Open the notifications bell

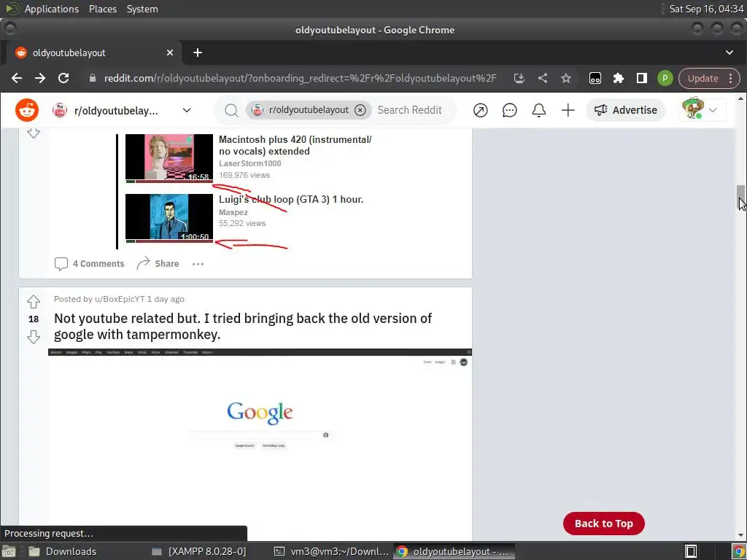click(539, 111)
